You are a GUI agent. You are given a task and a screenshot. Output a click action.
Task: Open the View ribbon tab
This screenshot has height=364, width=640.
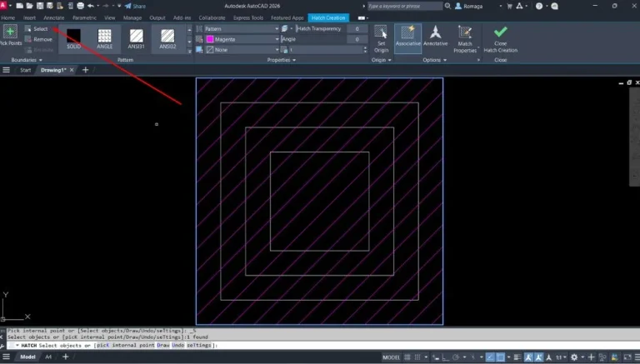109,18
